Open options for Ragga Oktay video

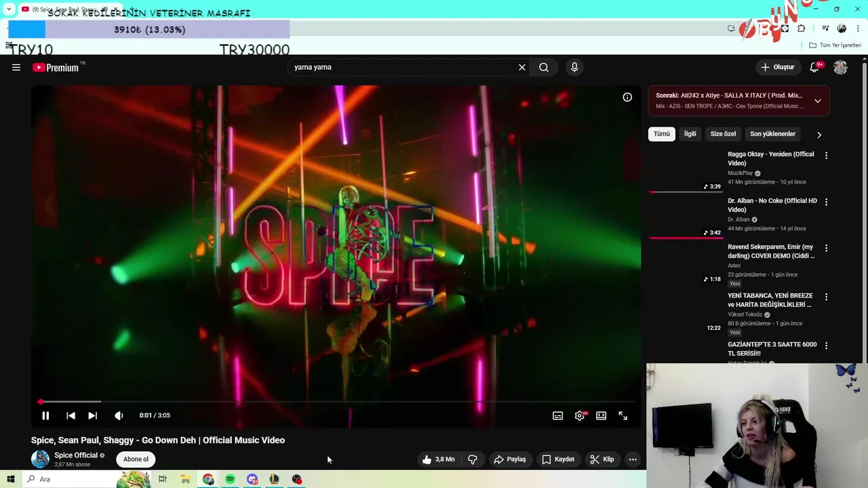pos(826,155)
